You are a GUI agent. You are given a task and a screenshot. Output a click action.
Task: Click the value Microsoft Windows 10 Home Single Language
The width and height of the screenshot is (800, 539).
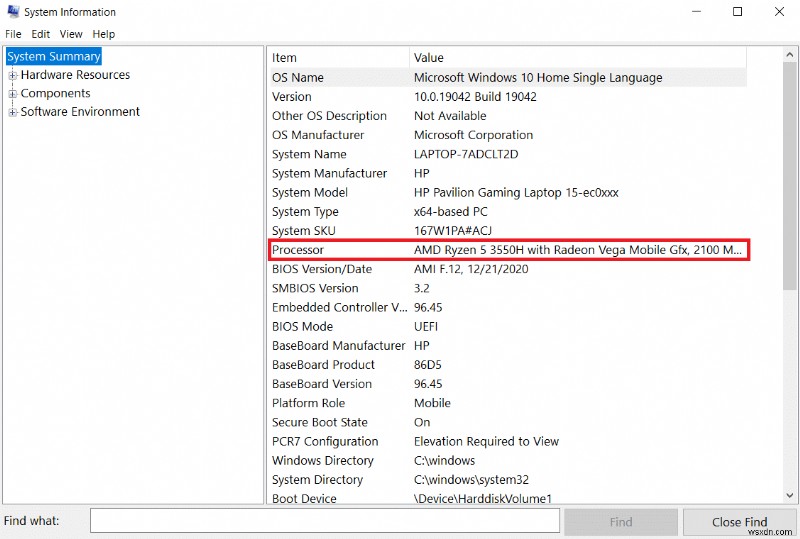click(x=538, y=78)
